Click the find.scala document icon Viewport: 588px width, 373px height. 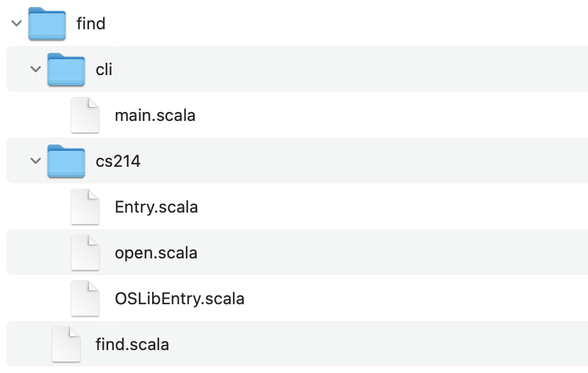tap(66, 344)
